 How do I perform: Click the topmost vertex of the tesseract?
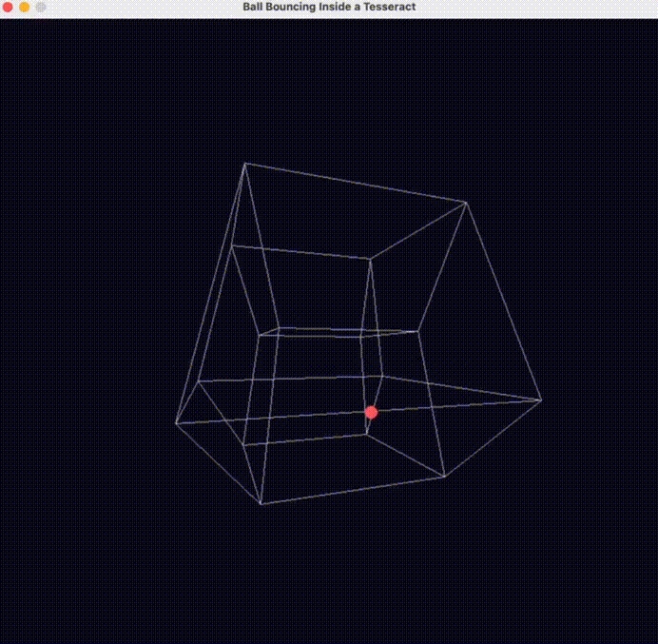[244, 164]
